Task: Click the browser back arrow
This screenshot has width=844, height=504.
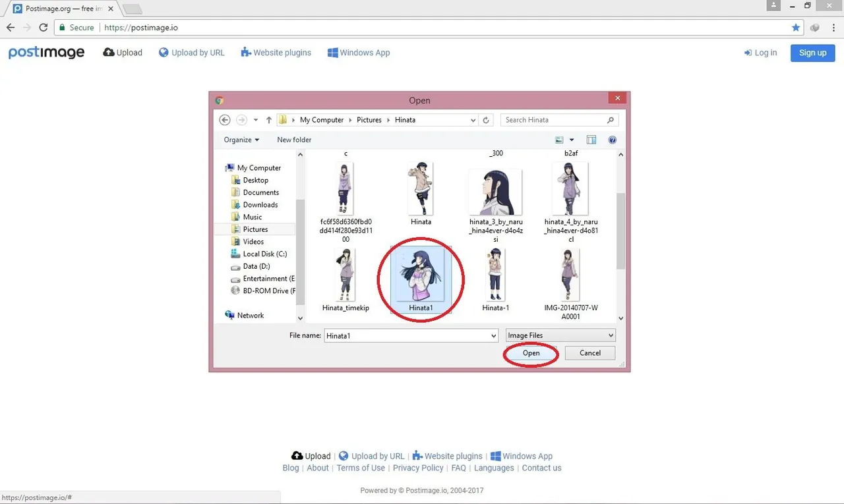Action: (x=11, y=28)
